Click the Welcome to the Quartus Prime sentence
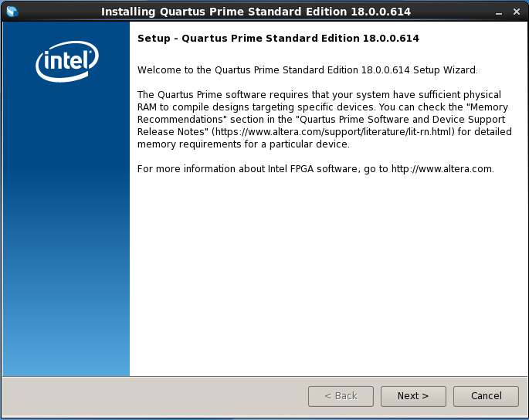Screen dimensions: 529x420 307,70
